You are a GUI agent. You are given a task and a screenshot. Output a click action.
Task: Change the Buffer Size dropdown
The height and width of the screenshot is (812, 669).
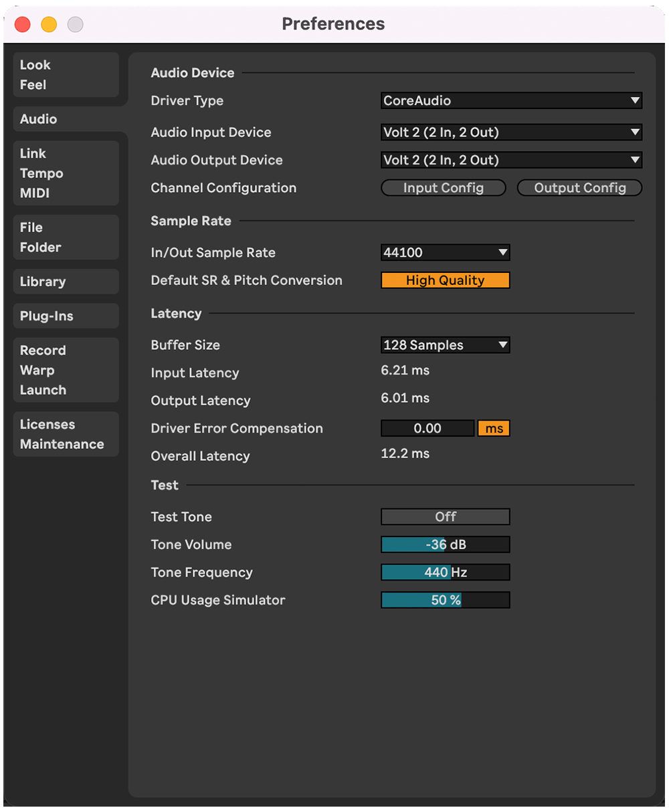coord(445,346)
